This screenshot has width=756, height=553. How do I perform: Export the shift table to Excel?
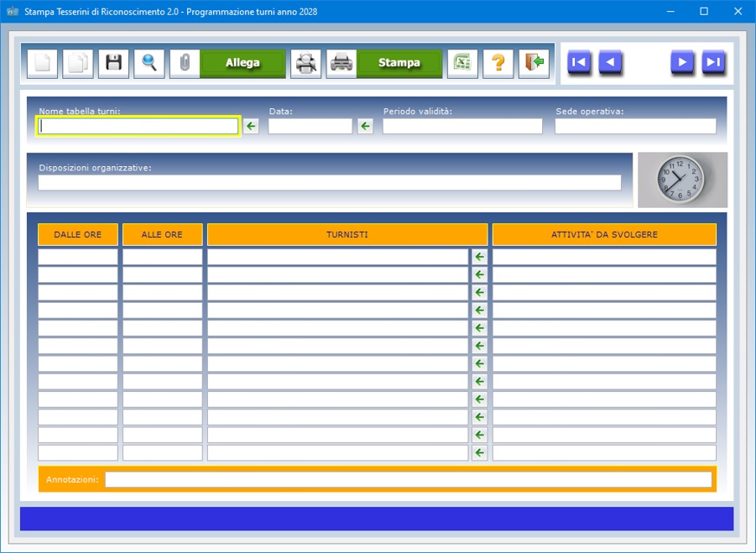click(462, 63)
